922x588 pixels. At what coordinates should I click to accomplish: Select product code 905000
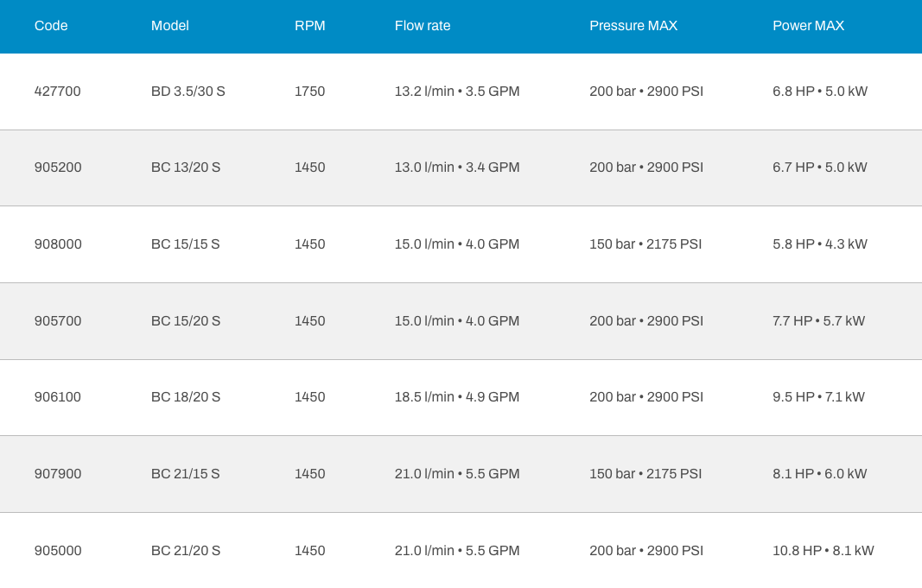point(58,551)
